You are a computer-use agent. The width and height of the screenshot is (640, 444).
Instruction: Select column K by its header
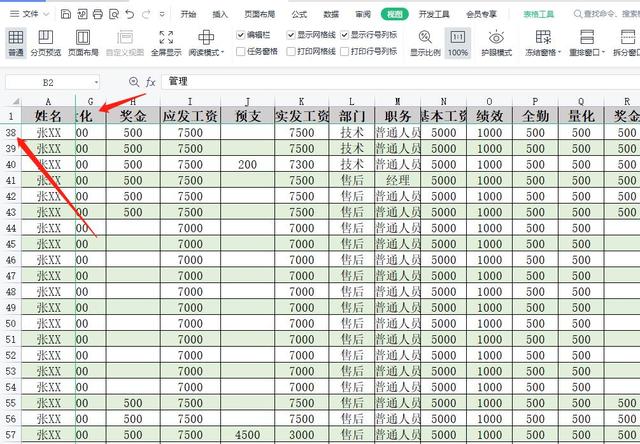tap(302, 101)
